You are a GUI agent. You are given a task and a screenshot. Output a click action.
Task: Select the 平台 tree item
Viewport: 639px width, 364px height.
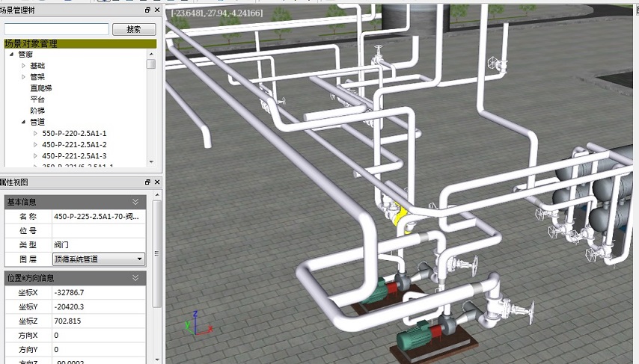tap(37, 99)
